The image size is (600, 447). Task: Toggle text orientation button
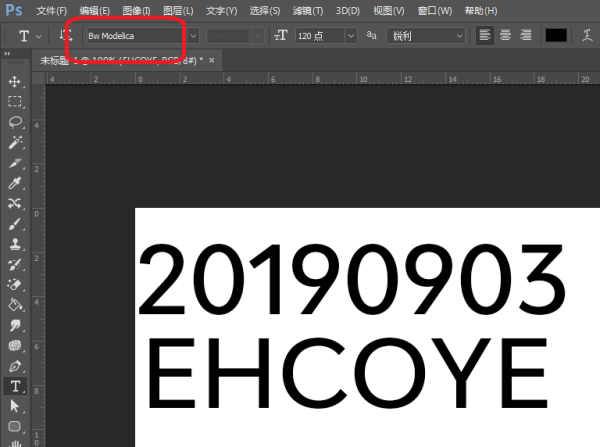[x=65, y=36]
